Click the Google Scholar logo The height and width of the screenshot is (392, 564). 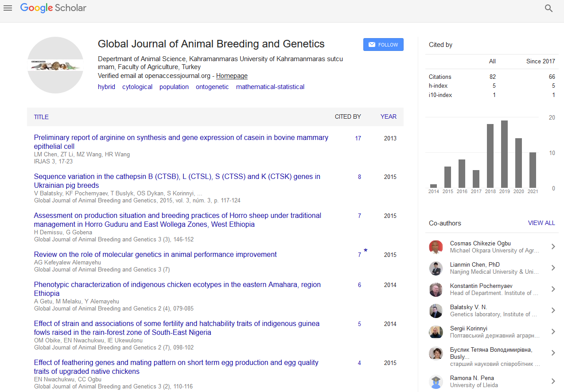click(53, 8)
